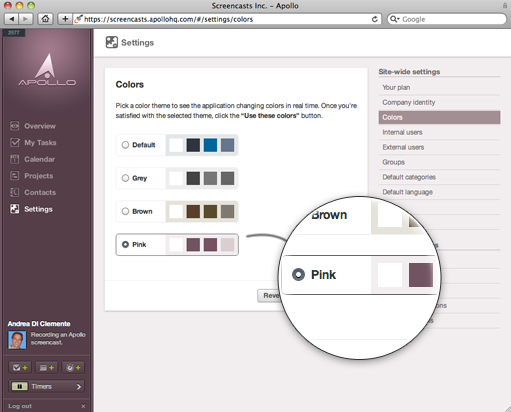
Task: Click the Projects sidebar icon
Action: [14, 176]
